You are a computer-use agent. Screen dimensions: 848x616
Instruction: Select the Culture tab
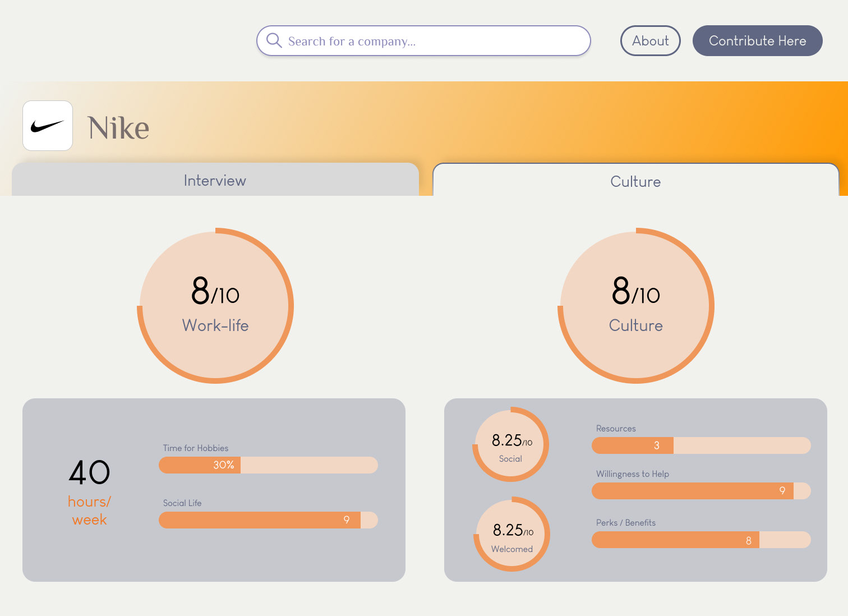click(635, 181)
